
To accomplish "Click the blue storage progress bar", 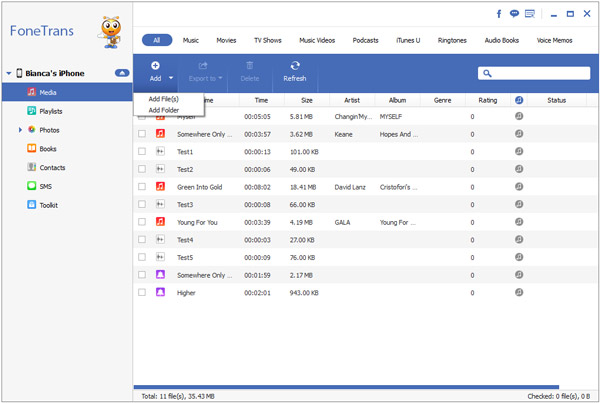I will pyautogui.click(x=346, y=387).
